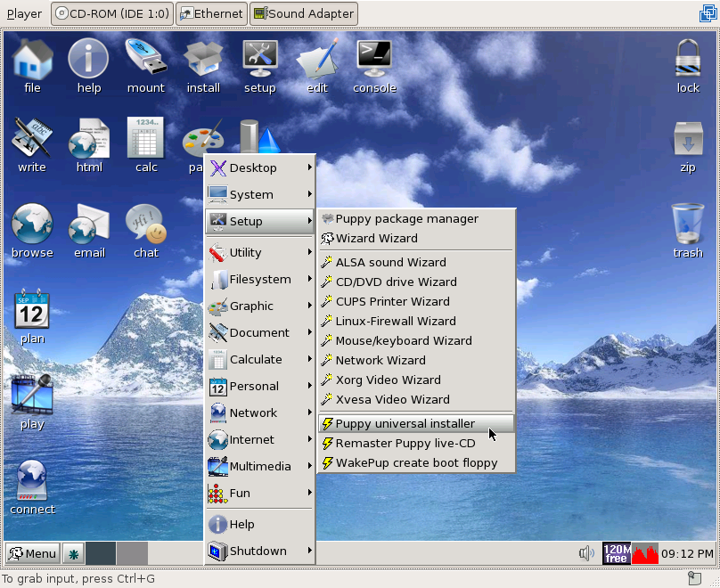Open Wizard Wizard from Setup menu

point(416,238)
